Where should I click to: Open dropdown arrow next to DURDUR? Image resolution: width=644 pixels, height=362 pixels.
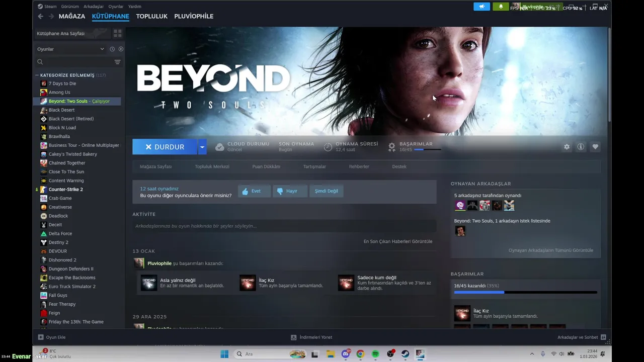(202, 147)
